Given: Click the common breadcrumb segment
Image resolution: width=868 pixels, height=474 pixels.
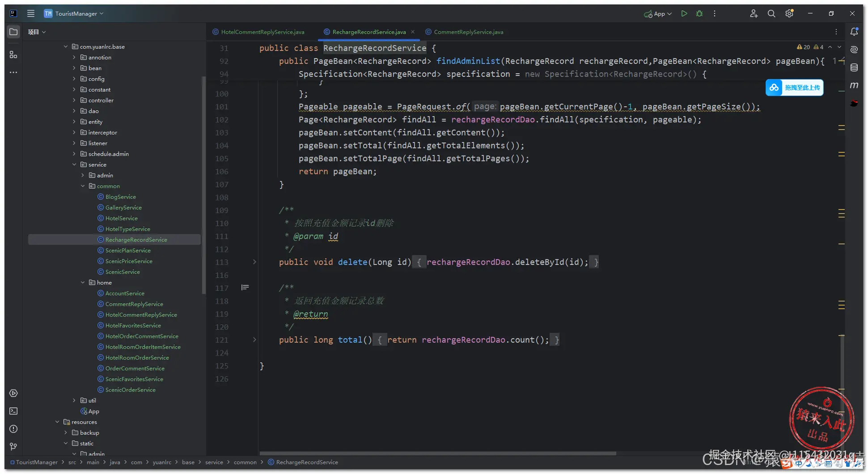Looking at the screenshot, I should (245, 462).
